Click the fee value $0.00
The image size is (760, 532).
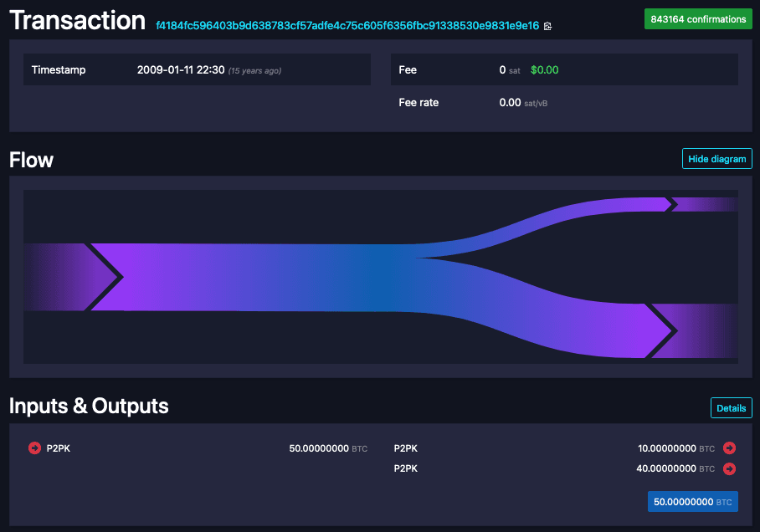[x=544, y=69]
